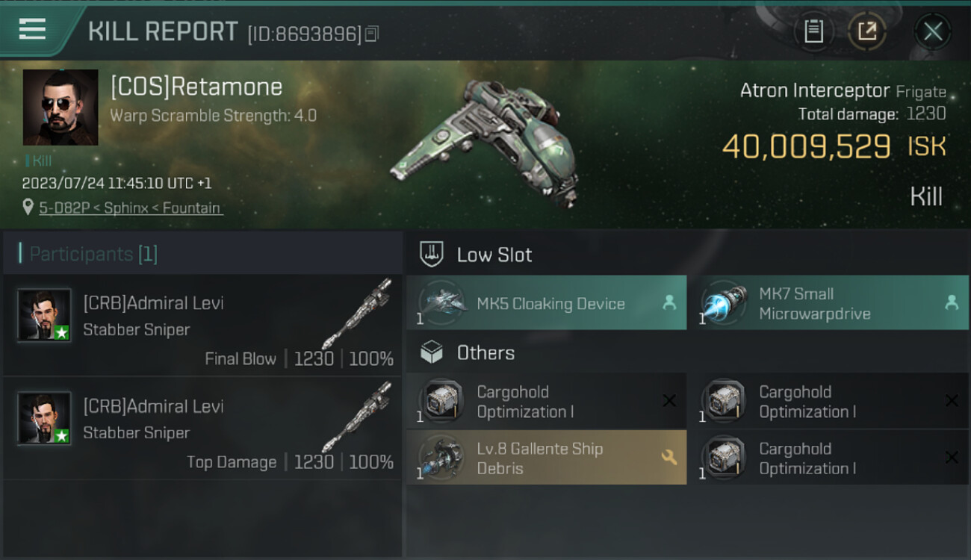
Task: Select the Lv.8 Gallente Ship Debris icon
Action: click(x=442, y=458)
